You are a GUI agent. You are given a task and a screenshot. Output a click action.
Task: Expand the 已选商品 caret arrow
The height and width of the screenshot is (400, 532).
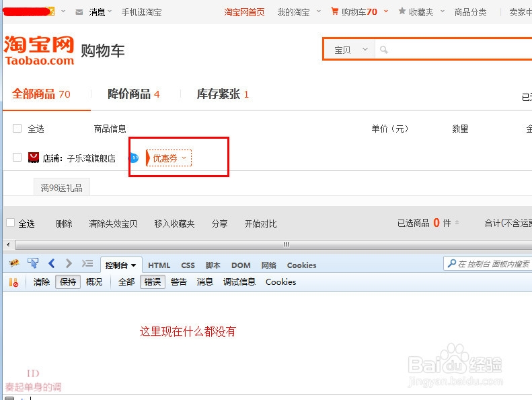pyautogui.click(x=457, y=223)
